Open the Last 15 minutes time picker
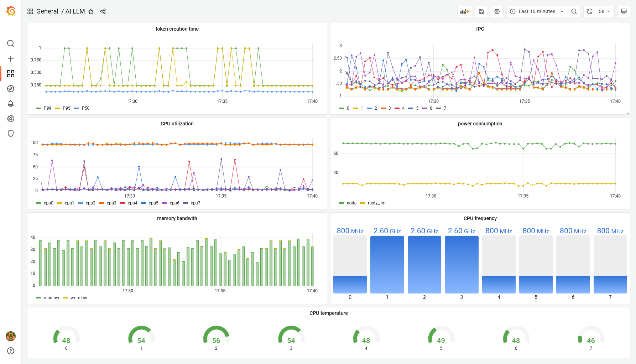Image resolution: width=636 pixels, height=364 pixels. point(537,11)
